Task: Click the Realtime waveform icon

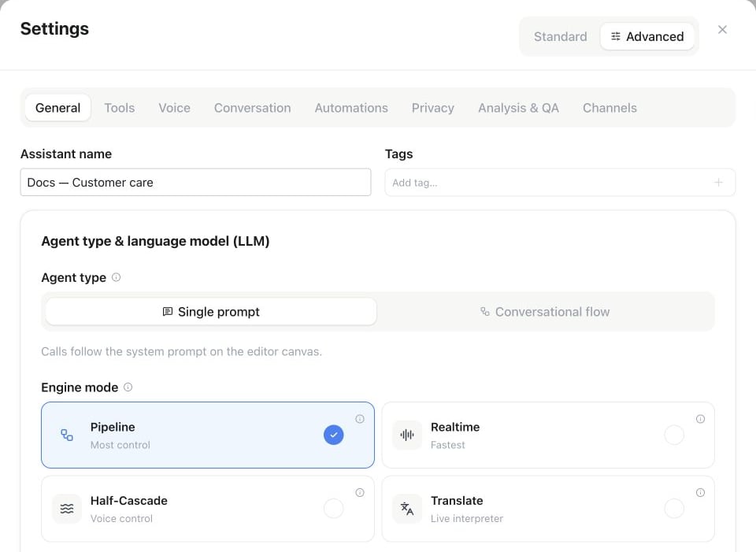Action: (407, 435)
